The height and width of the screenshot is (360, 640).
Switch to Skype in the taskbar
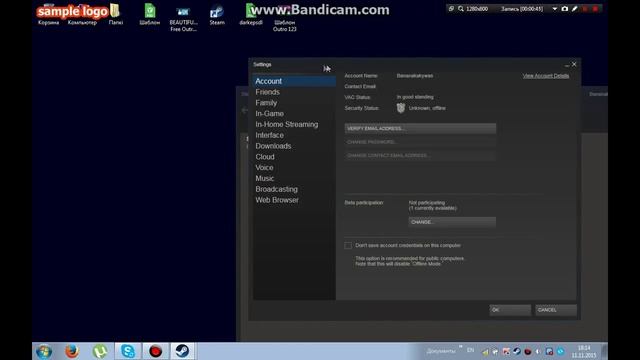(x=128, y=351)
